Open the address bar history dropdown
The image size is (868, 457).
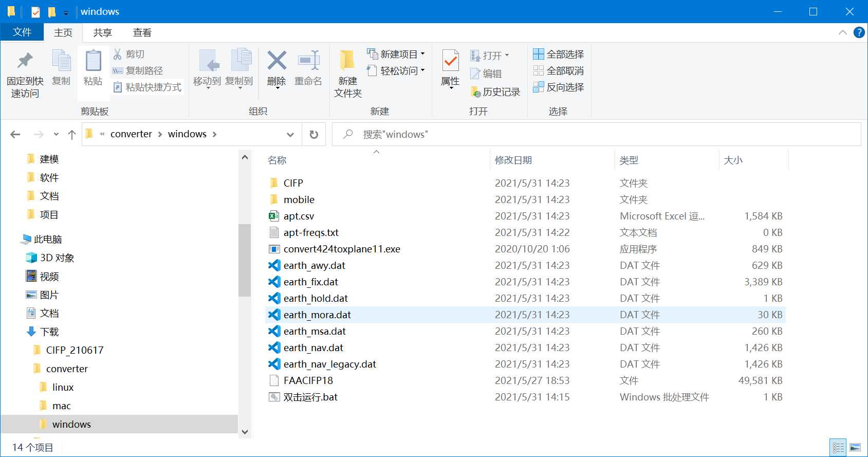click(290, 134)
